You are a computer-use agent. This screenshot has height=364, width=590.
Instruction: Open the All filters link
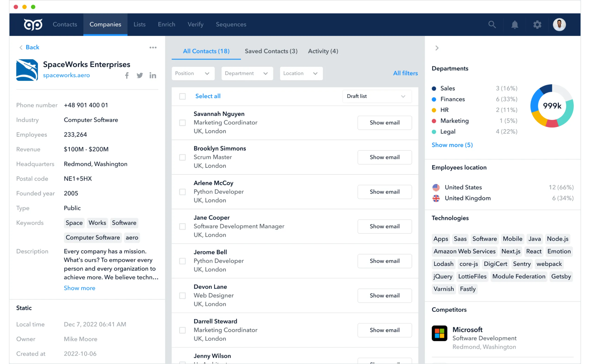405,73
